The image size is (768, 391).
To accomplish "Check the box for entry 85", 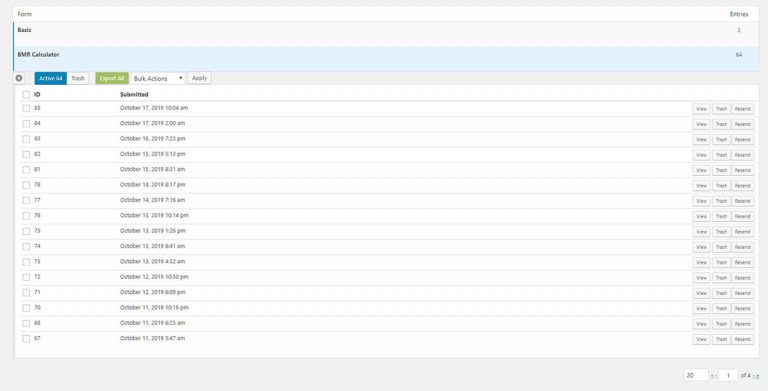I will (x=26, y=108).
